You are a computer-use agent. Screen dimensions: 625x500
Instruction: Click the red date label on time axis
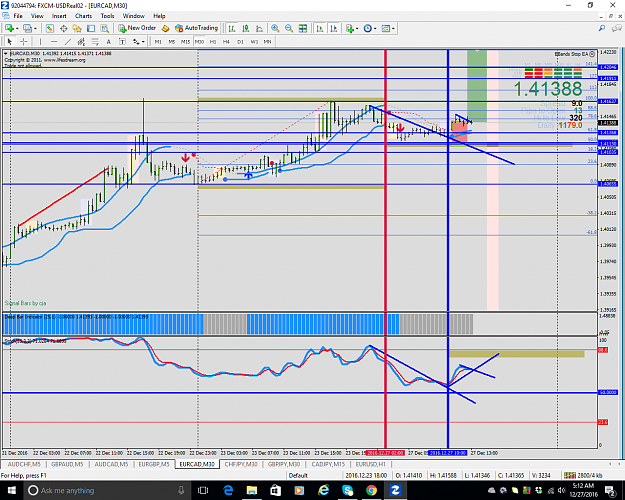pyautogui.click(x=385, y=453)
